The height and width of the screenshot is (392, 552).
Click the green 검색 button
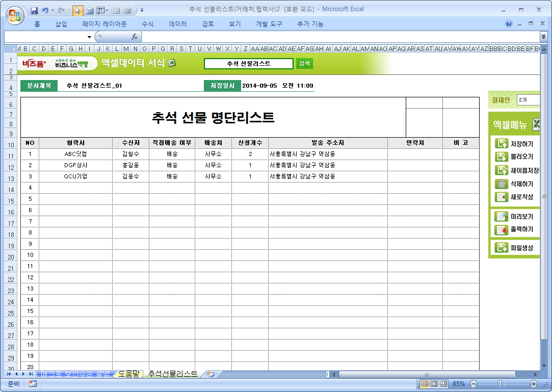pyautogui.click(x=304, y=64)
